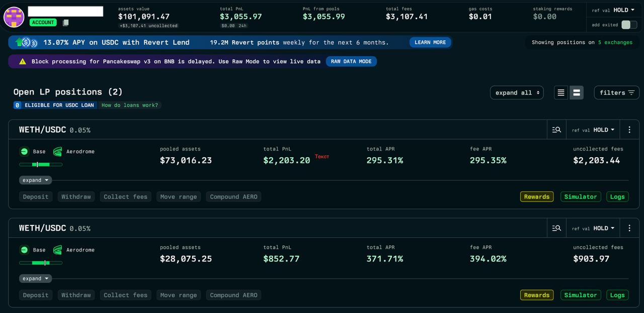The height and width of the screenshot is (313, 644).
Task: Copy the account address icon
Action: (65, 23)
